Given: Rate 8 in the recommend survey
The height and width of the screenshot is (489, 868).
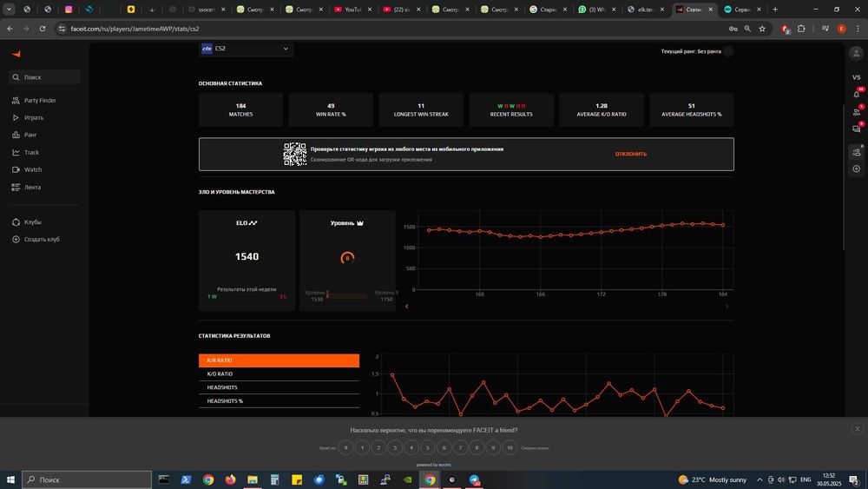Looking at the screenshot, I should tap(477, 447).
